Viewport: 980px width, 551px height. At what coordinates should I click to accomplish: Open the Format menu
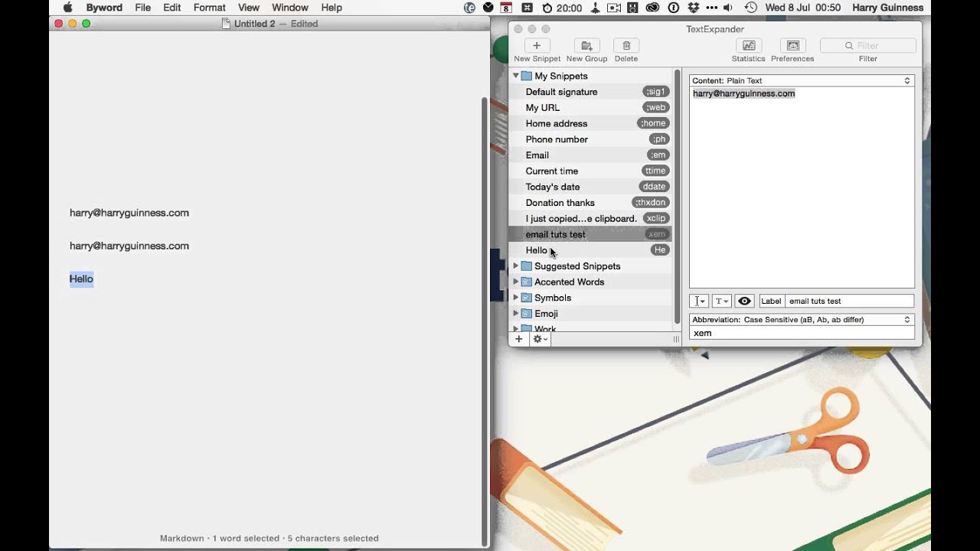[x=209, y=8]
